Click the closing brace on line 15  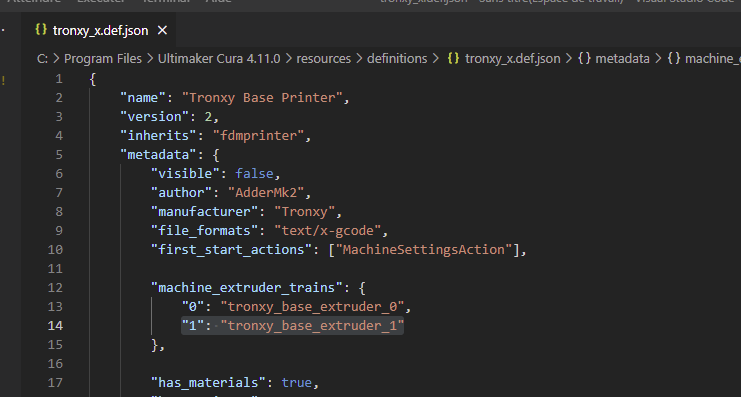[155, 345]
